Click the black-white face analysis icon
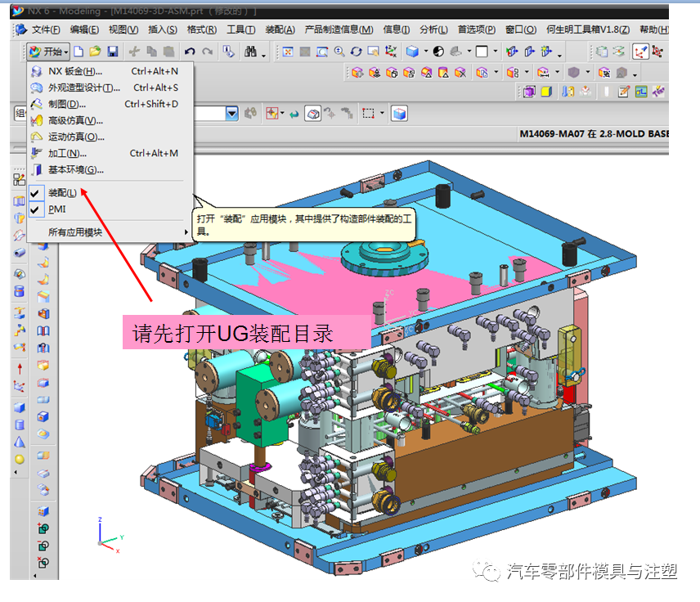 pos(439,52)
